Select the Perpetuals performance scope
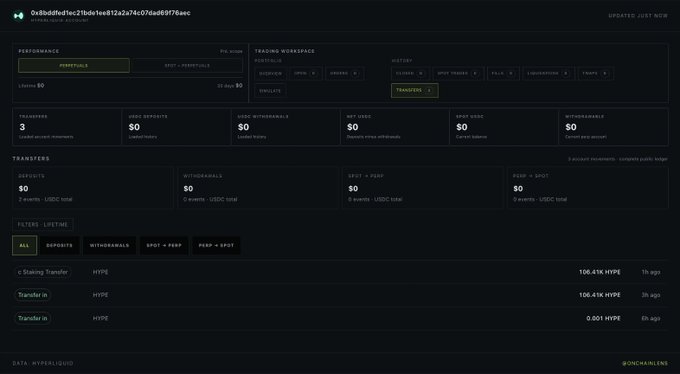 pyautogui.click(x=74, y=66)
